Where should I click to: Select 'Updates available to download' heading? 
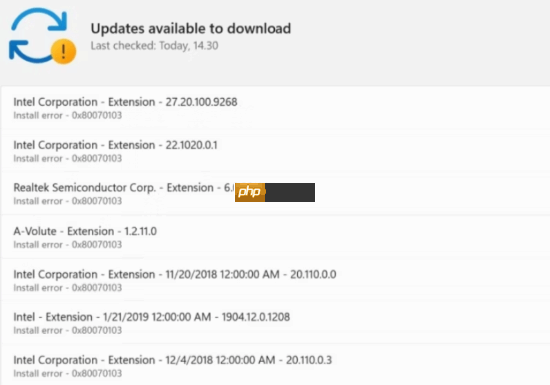191,29
